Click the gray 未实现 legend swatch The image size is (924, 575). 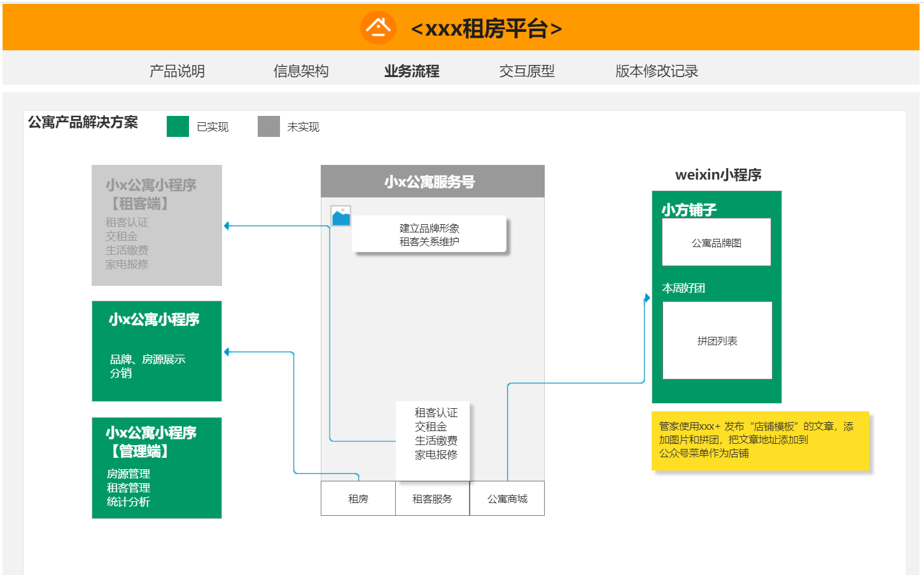(269, 126)
